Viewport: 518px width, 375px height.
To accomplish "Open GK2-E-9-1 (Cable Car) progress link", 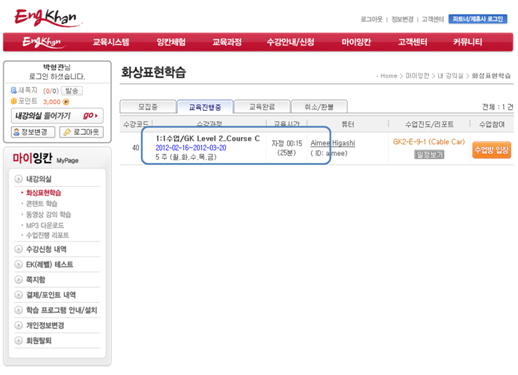I will coord(429,142).
